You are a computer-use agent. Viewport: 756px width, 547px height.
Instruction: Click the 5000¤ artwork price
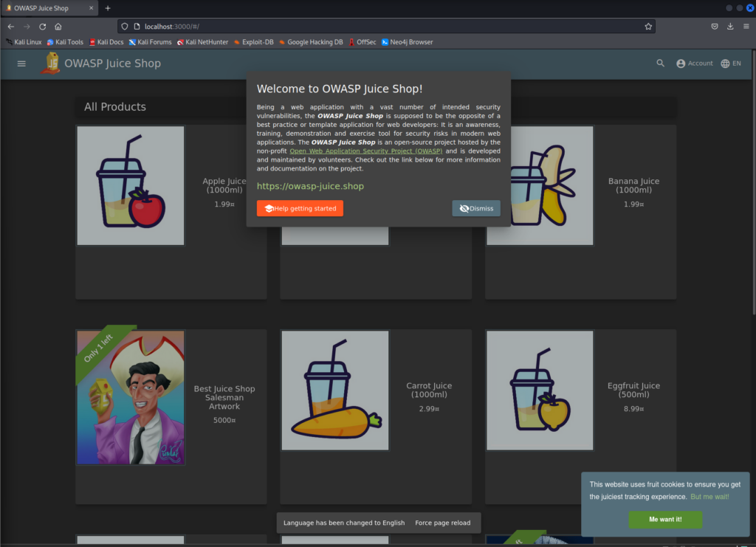pos(224,420)
